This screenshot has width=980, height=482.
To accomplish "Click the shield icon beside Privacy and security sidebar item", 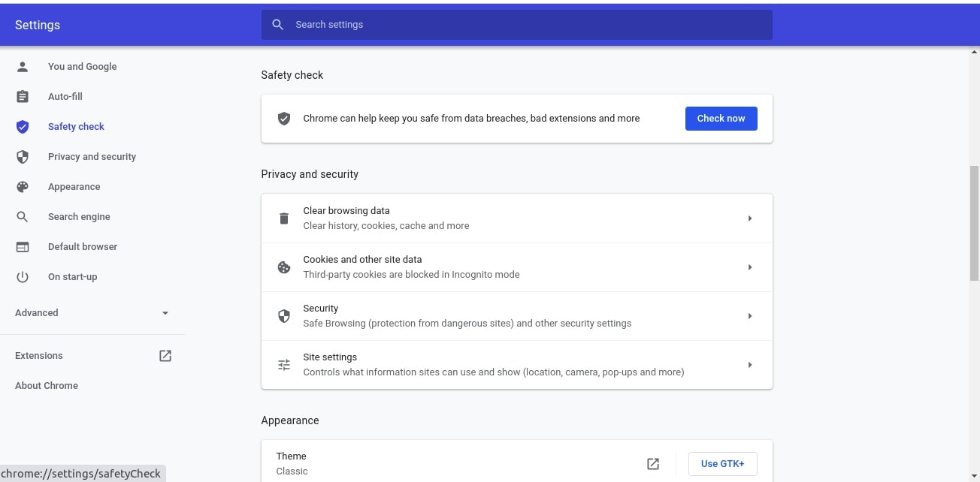I will pos(23,157).
